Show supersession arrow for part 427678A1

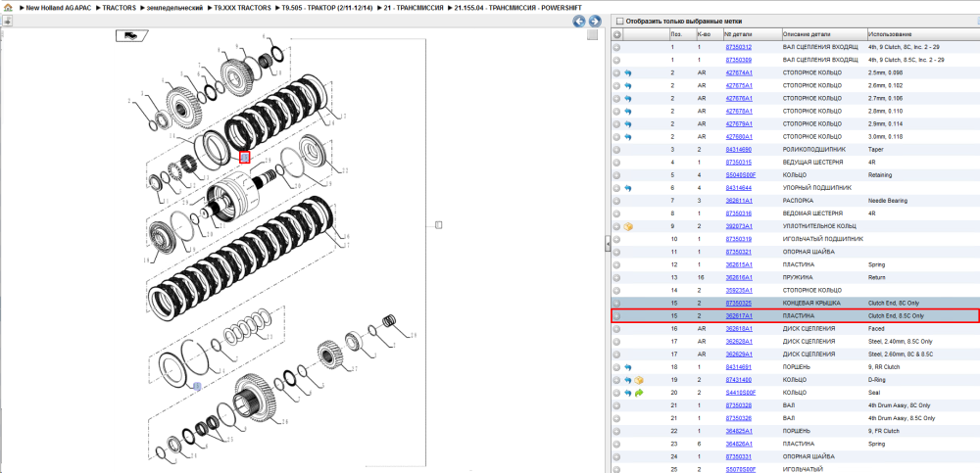(628, 112)
